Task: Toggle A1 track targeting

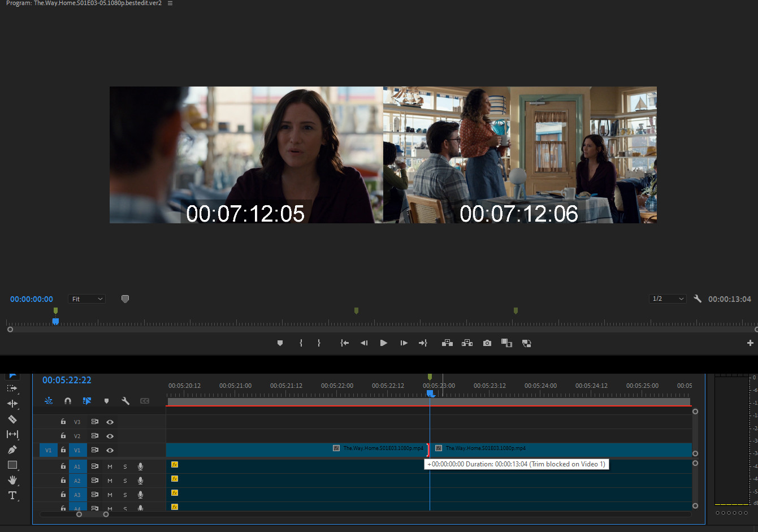Action: click(x=77, y=466)
